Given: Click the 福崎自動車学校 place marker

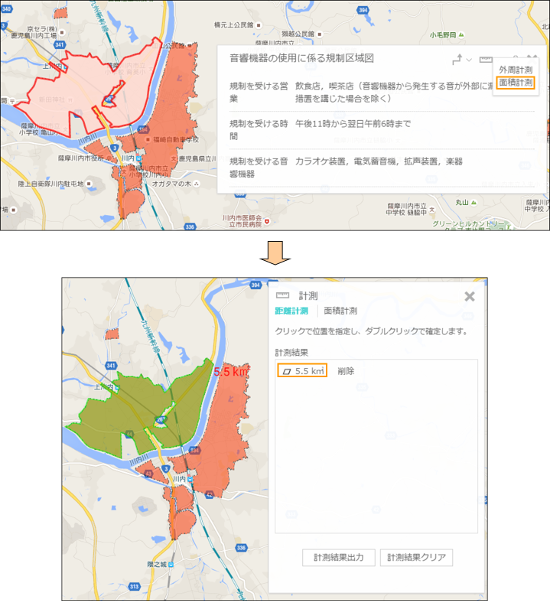Looking at the screenshot, I should pos(148,140).
